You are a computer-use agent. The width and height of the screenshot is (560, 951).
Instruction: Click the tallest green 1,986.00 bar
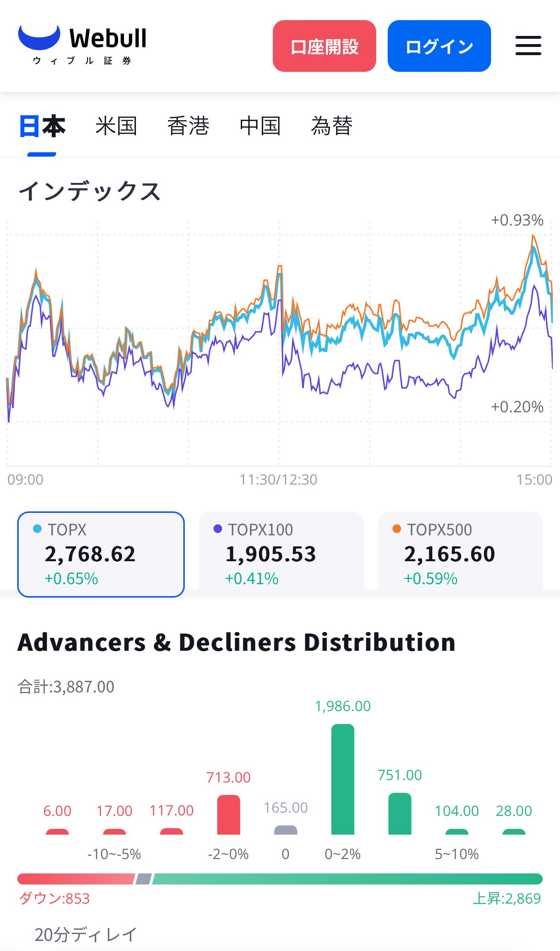[343, 779]
